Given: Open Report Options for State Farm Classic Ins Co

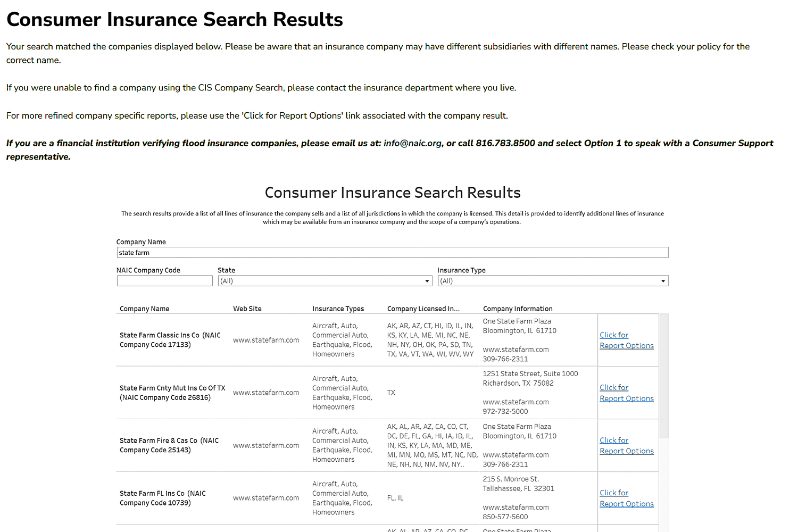Looking at the screenshot, I should (627, 340).
